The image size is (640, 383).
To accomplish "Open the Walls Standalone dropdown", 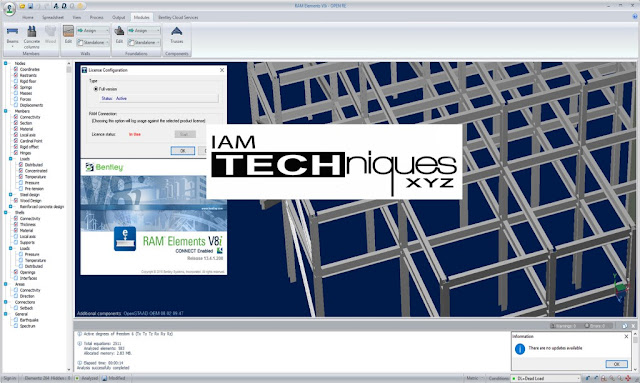I will point(93,42).
